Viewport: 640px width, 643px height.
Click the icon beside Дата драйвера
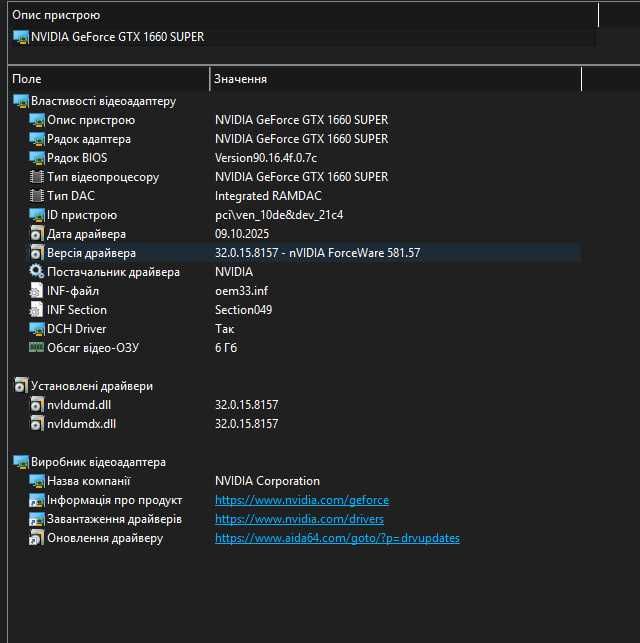pos(36,234)
